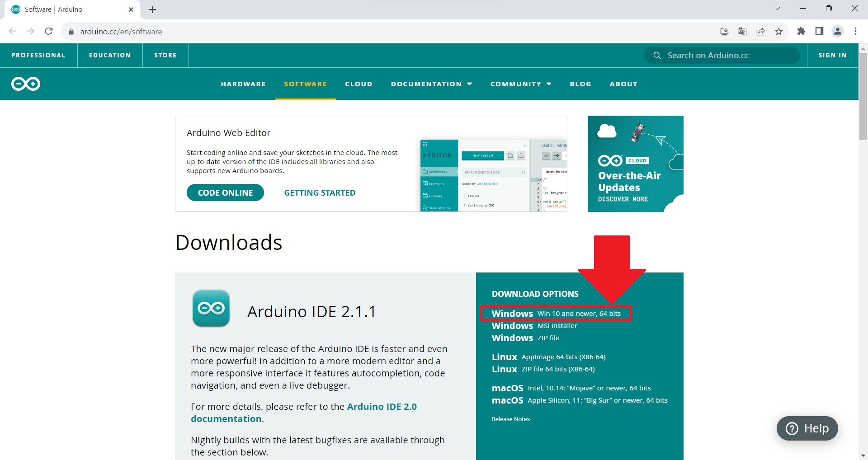The image size is (868, 460).
Task: Open the translate page icon
Action: tap(742, 31)
